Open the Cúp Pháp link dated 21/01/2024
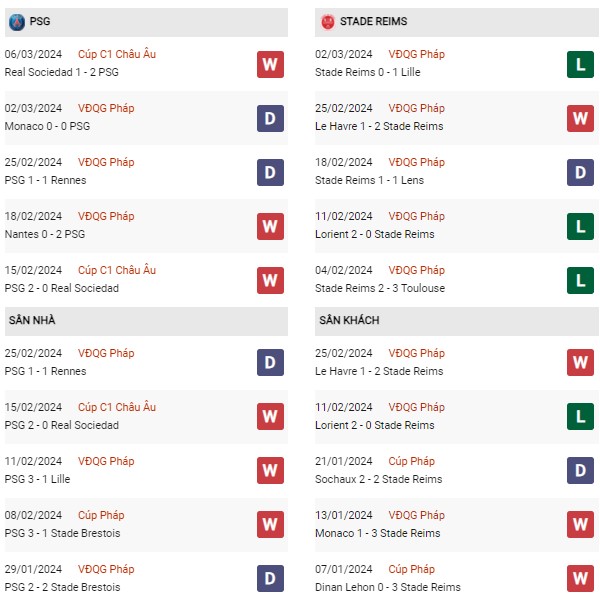The height and width of the screenshot is (600, 600). click(411, 461)
